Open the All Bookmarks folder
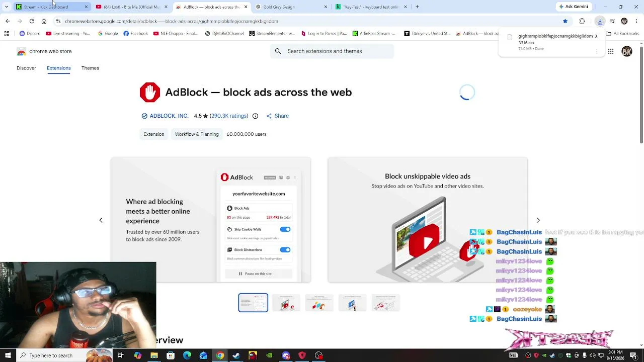Screen dimensions: 644x362 622,34
